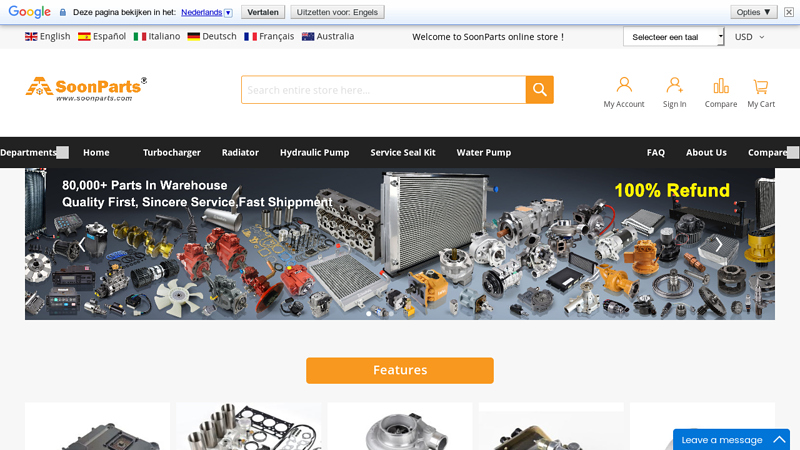800x450 pixels.
Task: Click the Nederlands link in translate bar
Action: (202, 12)
